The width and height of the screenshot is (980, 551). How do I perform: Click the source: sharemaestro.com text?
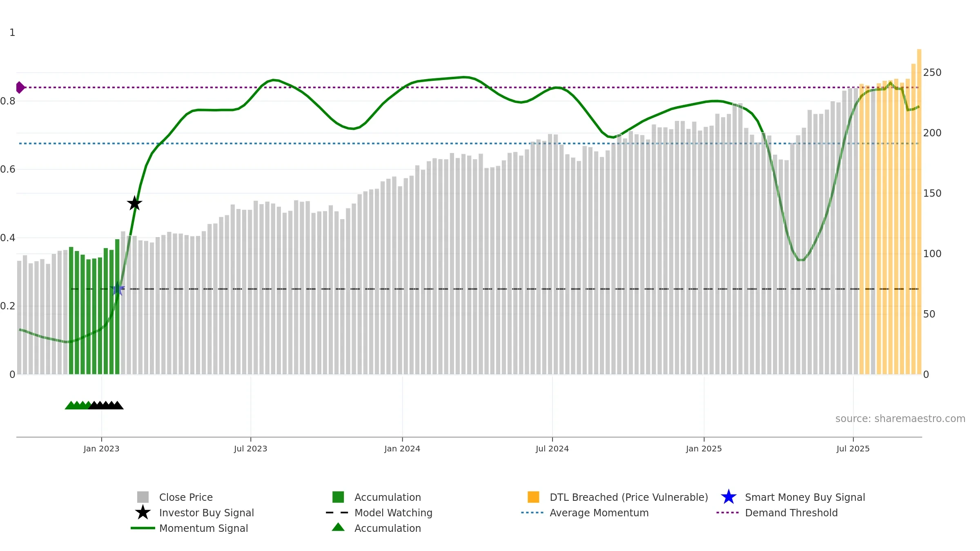[900, 418]
